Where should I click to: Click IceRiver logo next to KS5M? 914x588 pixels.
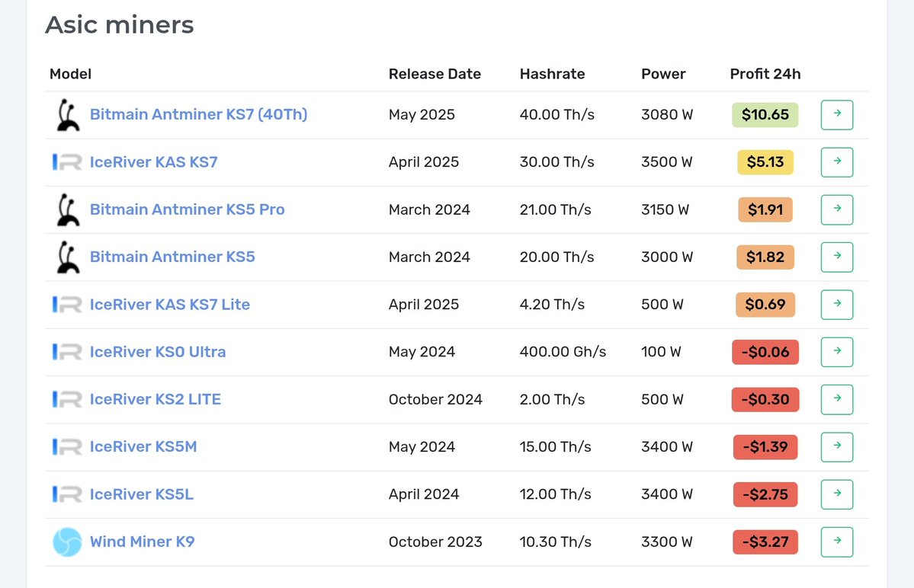click(67, 446)
